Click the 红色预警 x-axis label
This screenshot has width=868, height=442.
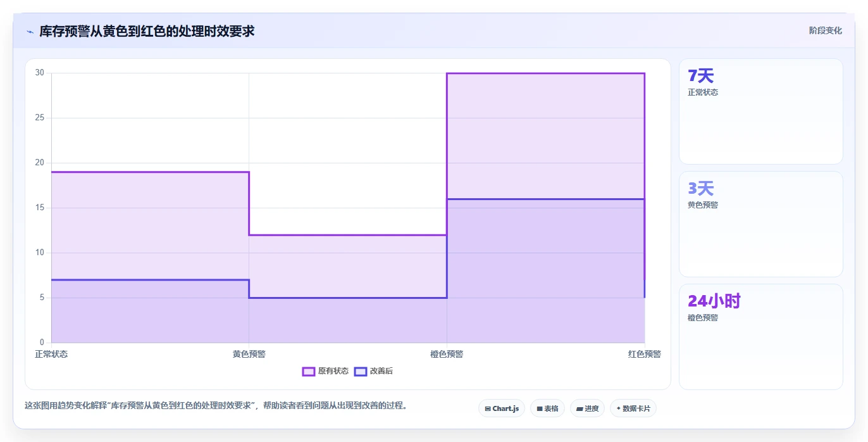click(x=645, y=354)
